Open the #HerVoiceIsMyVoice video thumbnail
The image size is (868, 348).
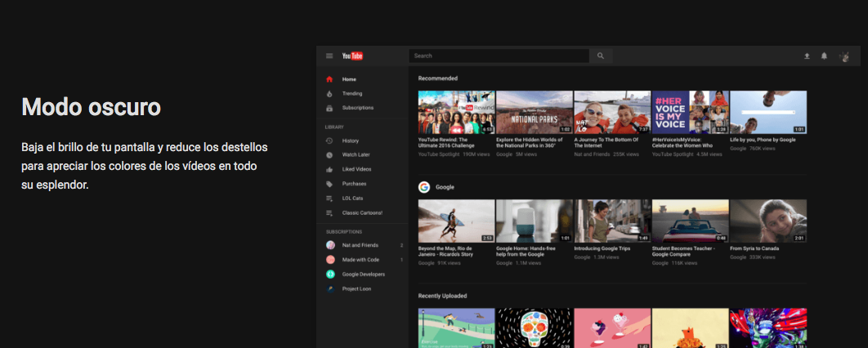click(x=691, y=112)
